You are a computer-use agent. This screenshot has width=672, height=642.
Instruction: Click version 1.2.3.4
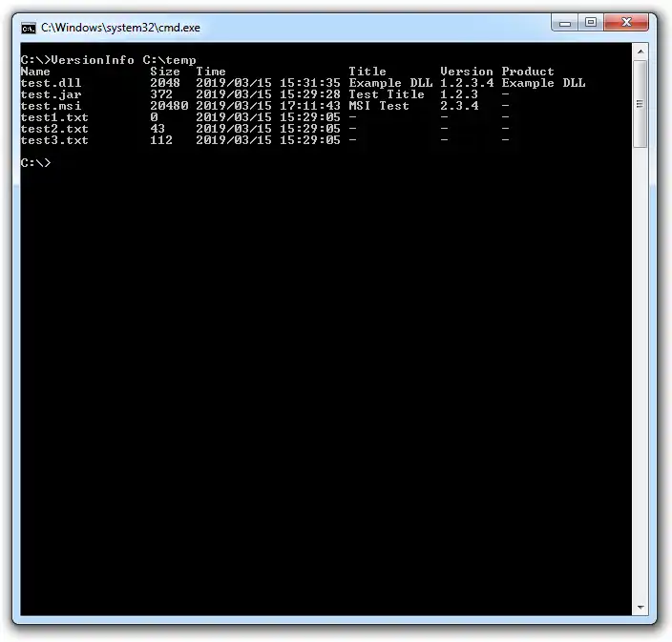pos(467,83)
